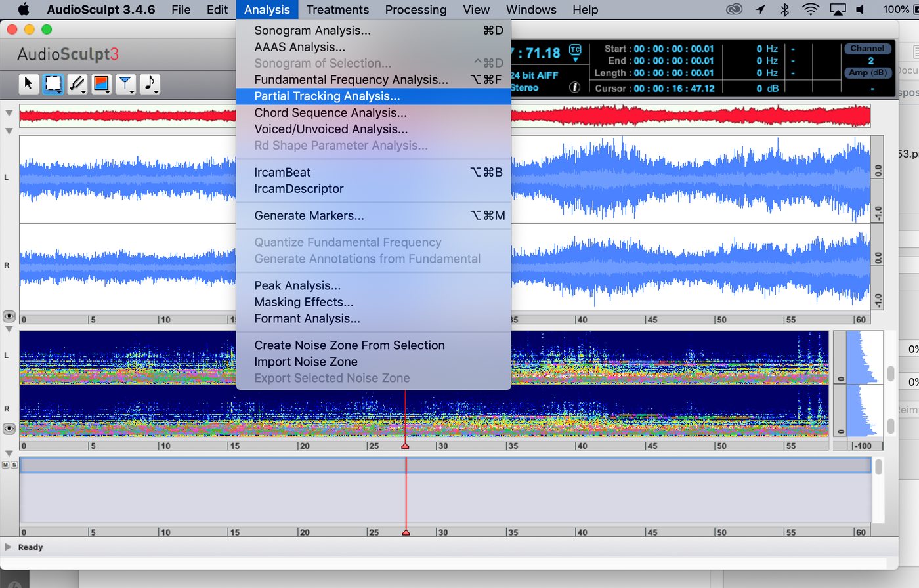The width and height of the screenshot is (919, 588).
Task: Choose Masking Effects...
Action: pos(374,302)
